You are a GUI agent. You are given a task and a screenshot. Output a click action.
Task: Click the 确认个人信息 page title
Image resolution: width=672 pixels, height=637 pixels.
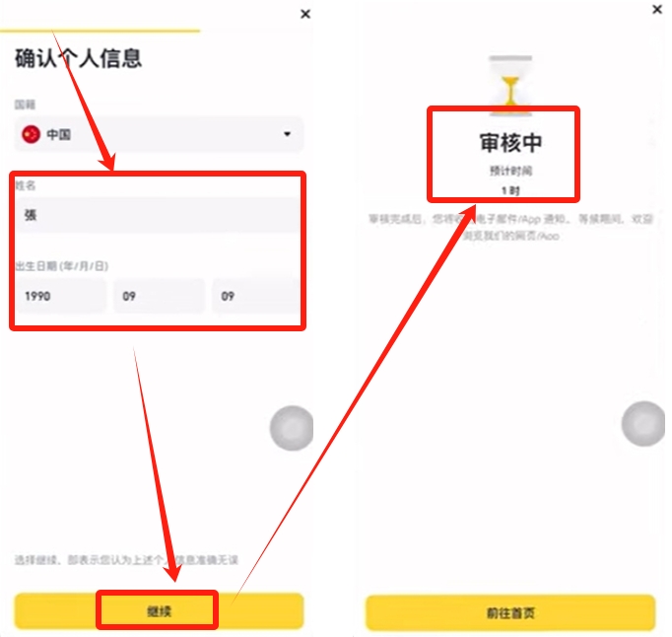[78, 58]
